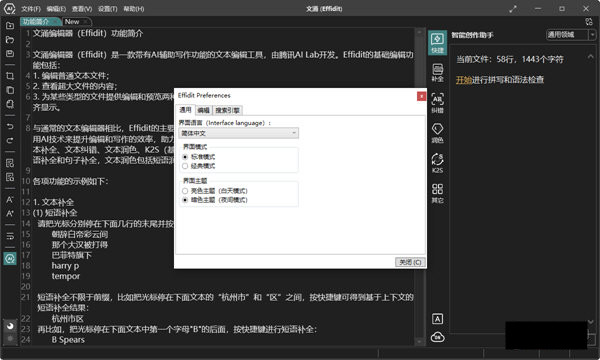
Task: Click line 18 text 'harry p'
Action: (x=65, y=266)
